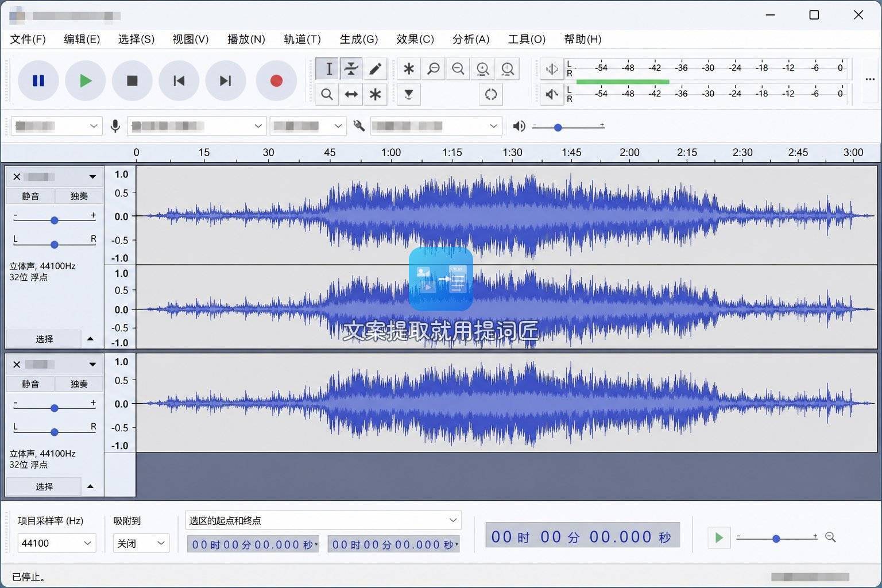This screenshot has height=588, width=882.
Task: Open the recording channels dropdown
Action: (308, 126)
